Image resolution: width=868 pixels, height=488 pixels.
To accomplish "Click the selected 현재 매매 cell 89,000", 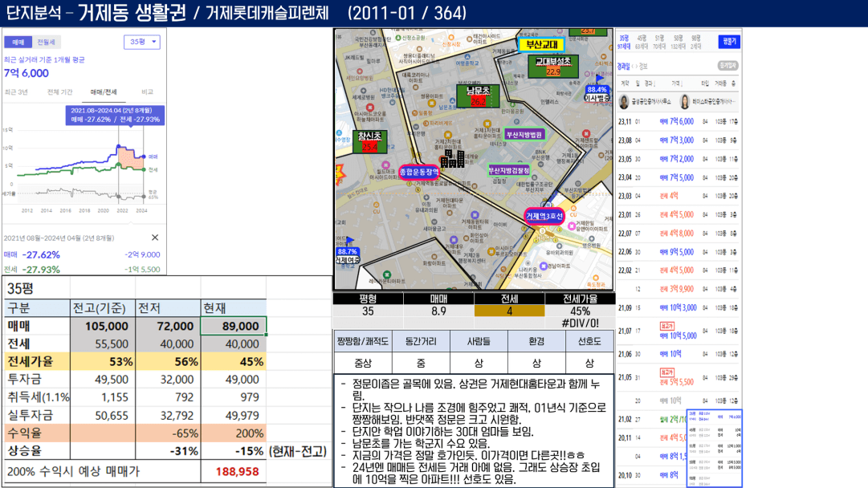I will (x=234, y=326).
